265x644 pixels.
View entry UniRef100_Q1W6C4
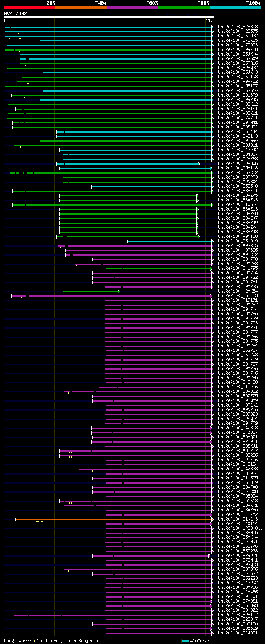click(x=238, y=204)
